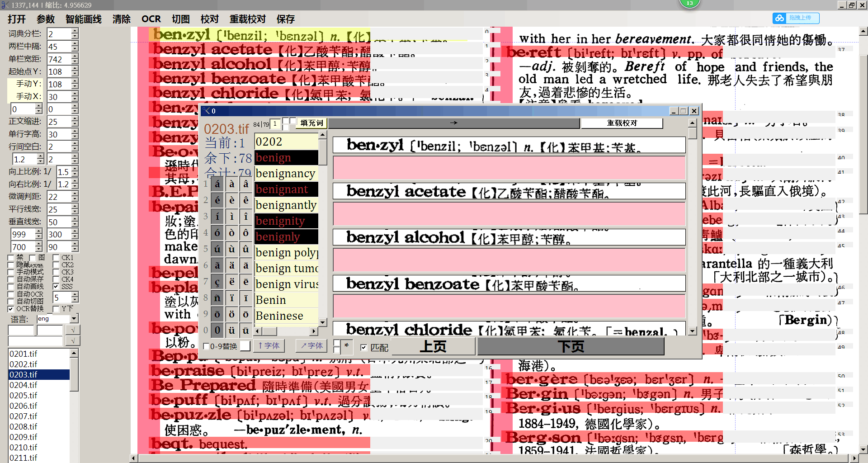Click the OCR menu item
Image resolution: width=868 pixels, height=463 pixels.
coord(151,19)
